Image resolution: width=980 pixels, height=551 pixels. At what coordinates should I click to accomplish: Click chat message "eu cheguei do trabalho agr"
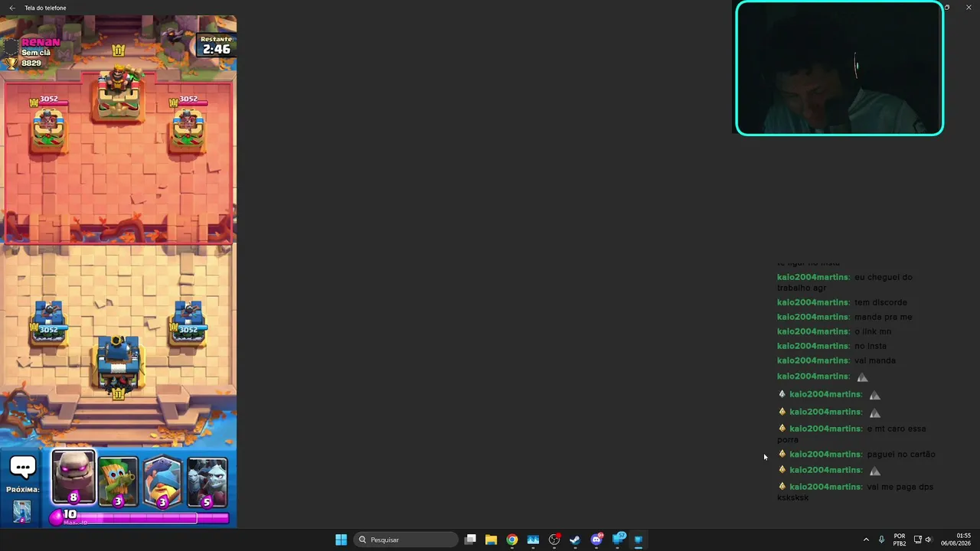[x=844, y=282]
